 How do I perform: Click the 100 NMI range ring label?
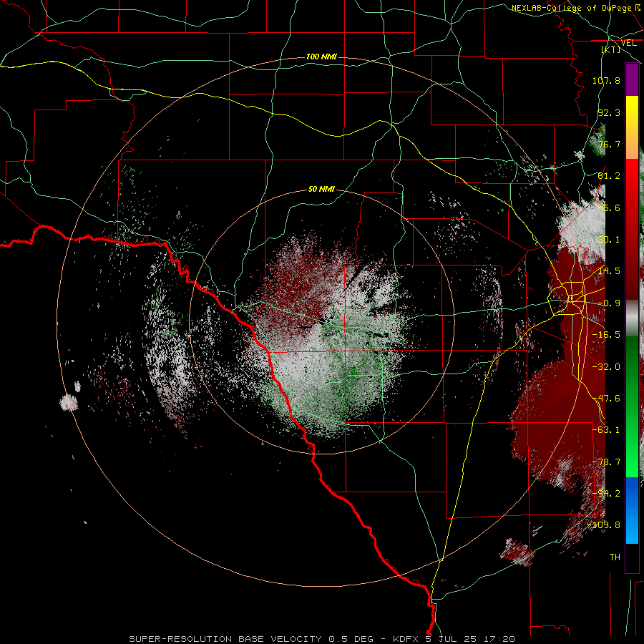(x=321, y=57)
